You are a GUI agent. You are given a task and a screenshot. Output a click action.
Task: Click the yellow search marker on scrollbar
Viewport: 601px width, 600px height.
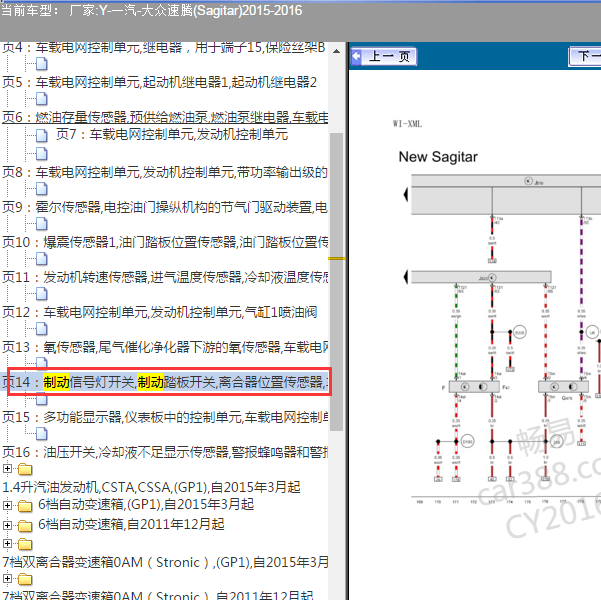point(336,259)
